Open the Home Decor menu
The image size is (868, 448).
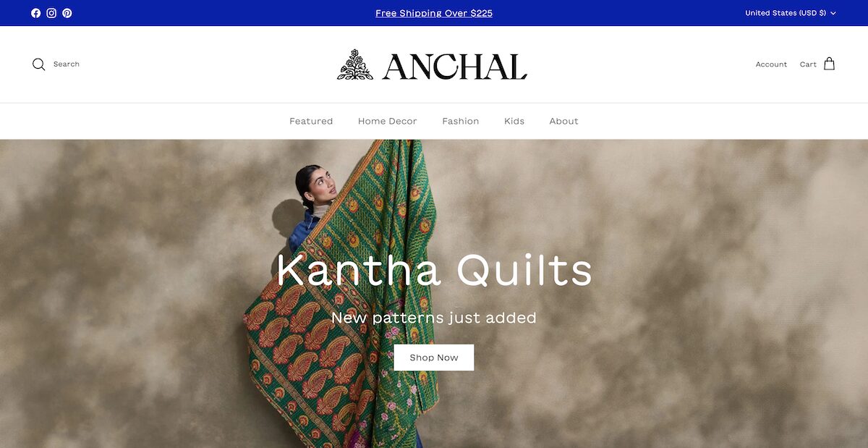point(388,121)
